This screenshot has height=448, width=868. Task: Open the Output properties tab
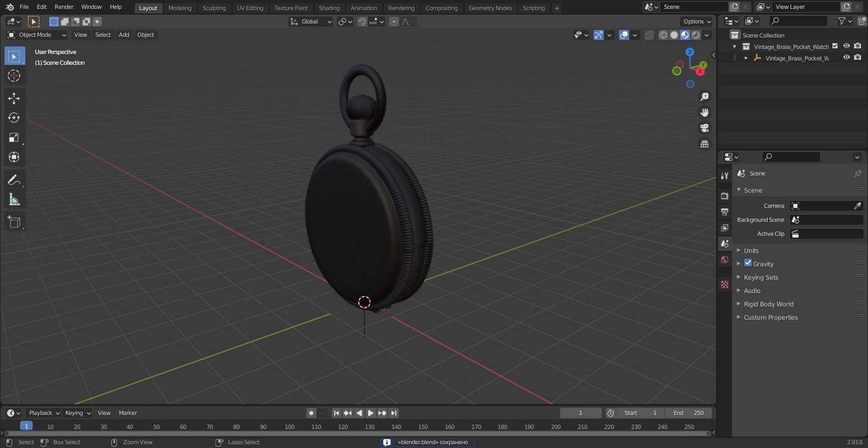pyautogui.click(x=724, y=212)
